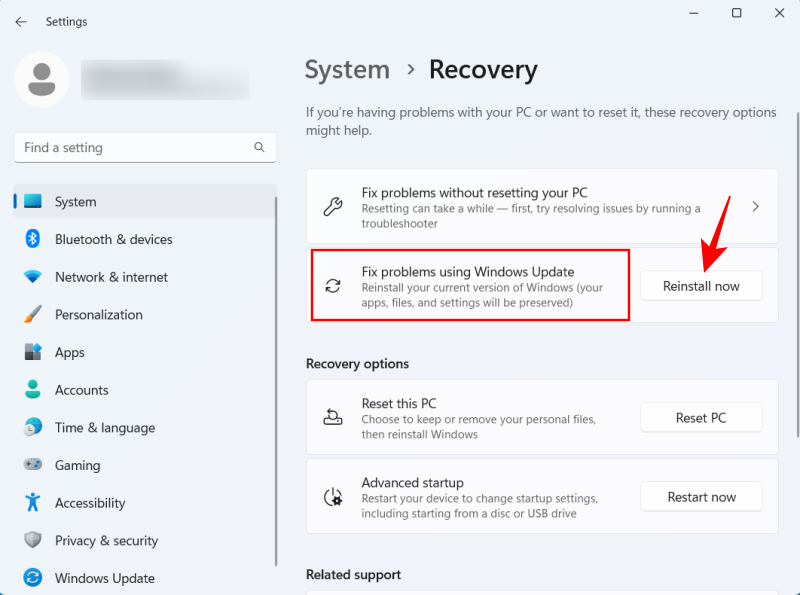Click the Windows Update sync icon in sidebar
This screenshot has height=595, width=800.
[33, 578]
